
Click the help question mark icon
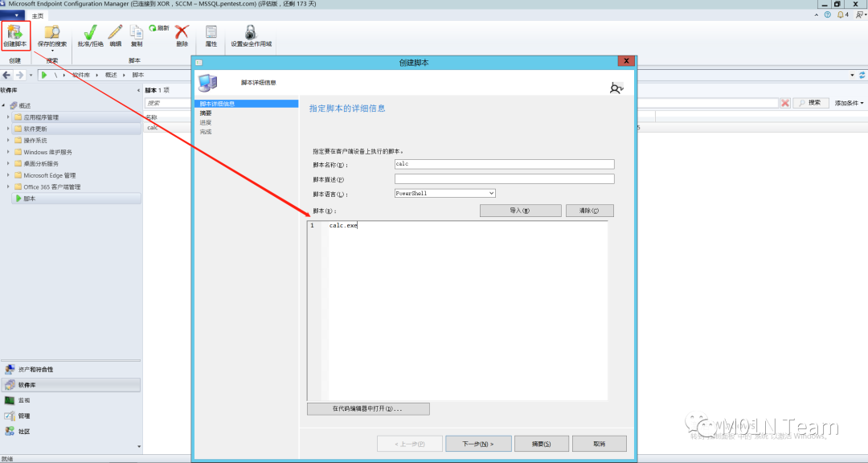(828, 15)
